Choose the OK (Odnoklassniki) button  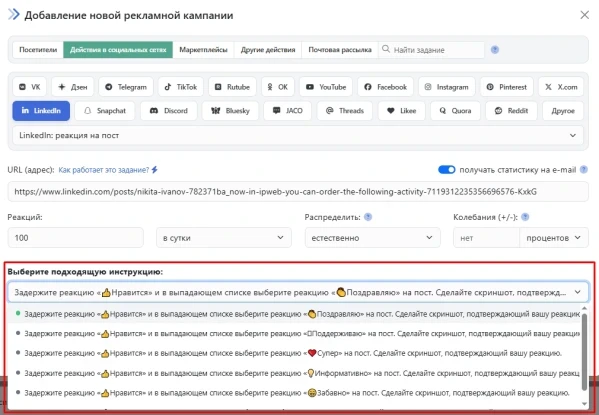coord(278,87)
